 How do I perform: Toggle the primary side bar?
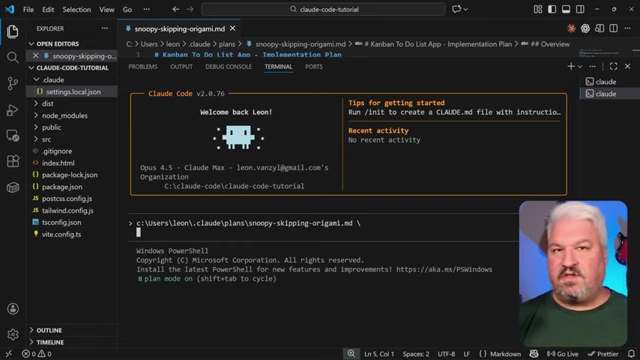click(x=552, y=9)
